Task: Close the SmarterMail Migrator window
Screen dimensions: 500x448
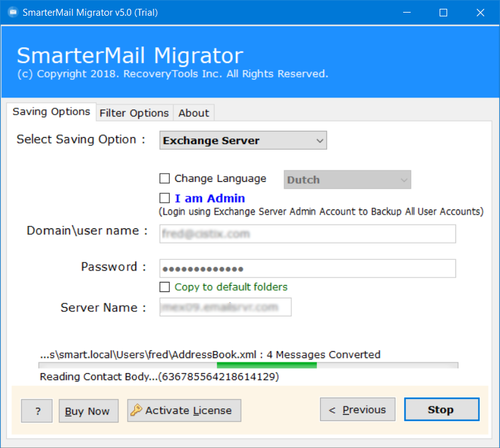Action: (481, 13)
